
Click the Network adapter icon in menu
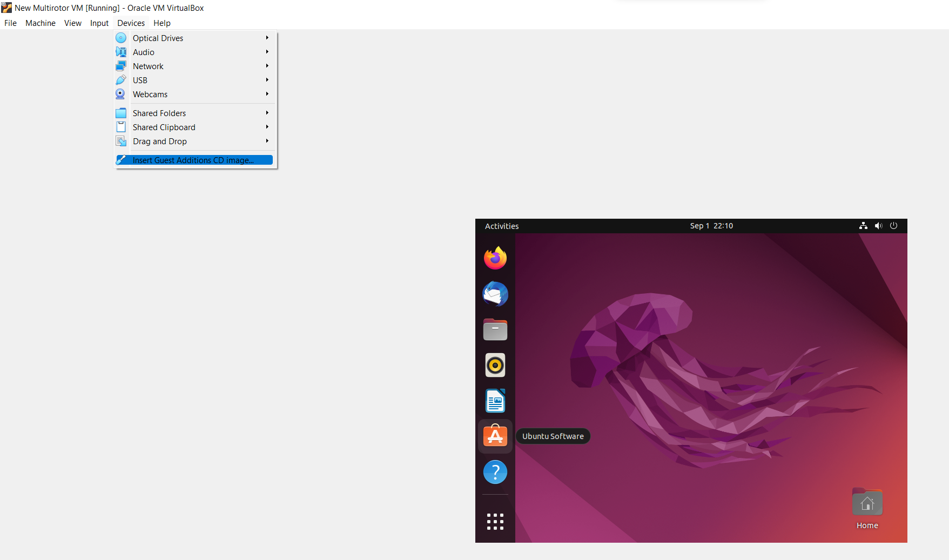click(121, 66)
